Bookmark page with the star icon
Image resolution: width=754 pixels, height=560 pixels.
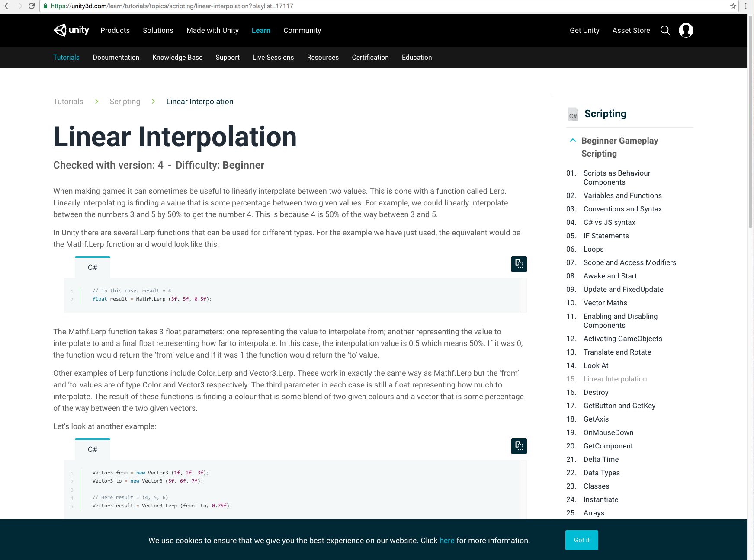coord(733,6)
